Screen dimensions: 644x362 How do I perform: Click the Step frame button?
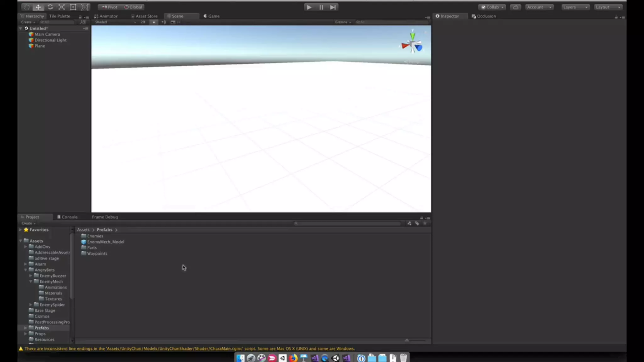pos(333,7)
